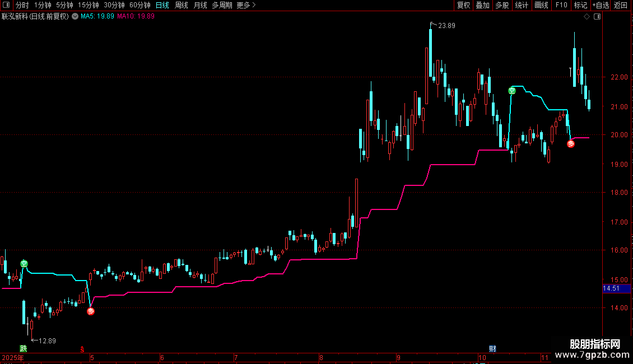Image resolution: width=633 pixels, height=364 pixels.
Task: Click the 叠加 overlay button
Action: point(483,5)
